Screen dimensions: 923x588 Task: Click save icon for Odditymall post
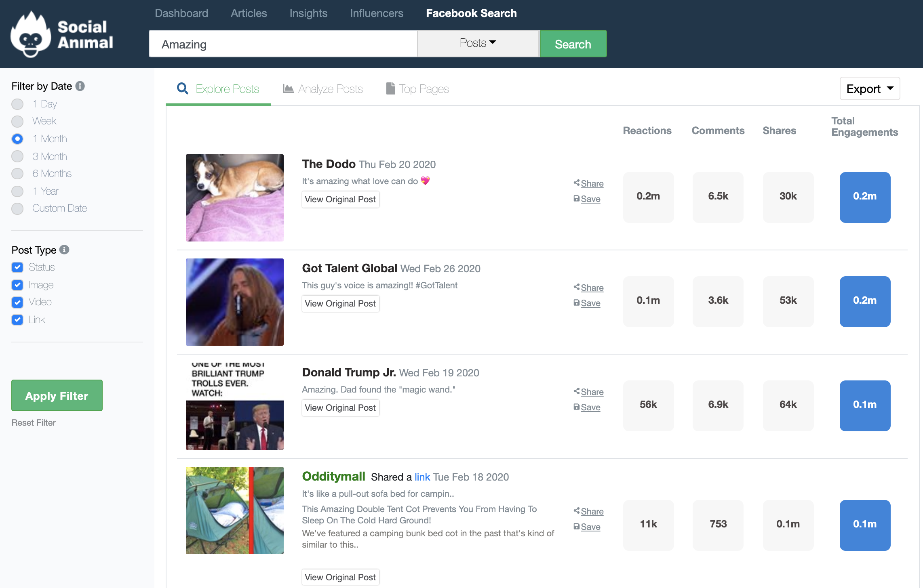pyautogui.click(x=577, y=526)
